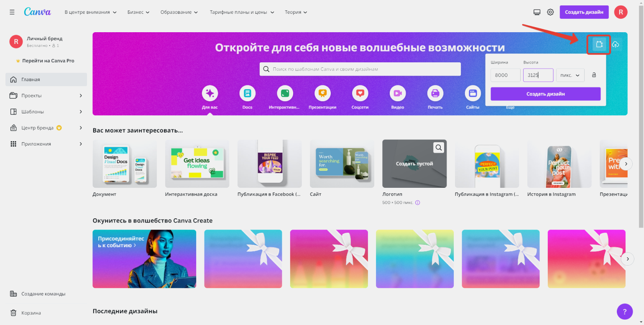Click the upload cloud icon in the banner
This screenshot has width=644, height=325.
pos(616,44)
